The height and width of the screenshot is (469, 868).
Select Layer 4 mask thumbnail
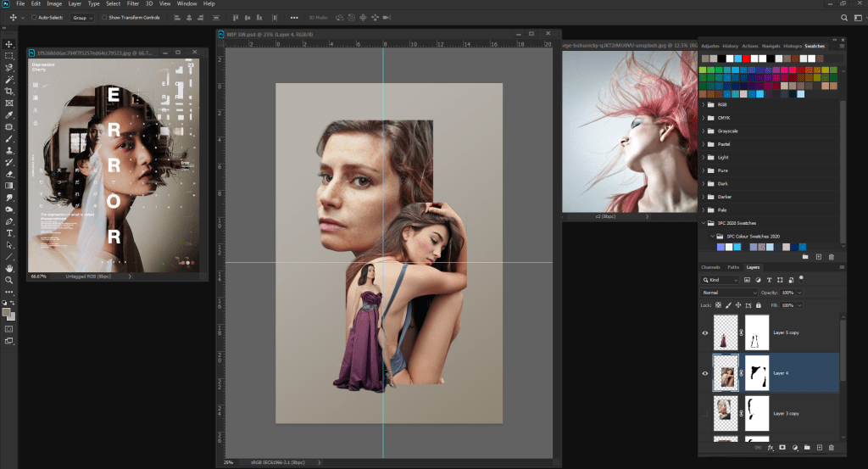[x=756, y=372]
